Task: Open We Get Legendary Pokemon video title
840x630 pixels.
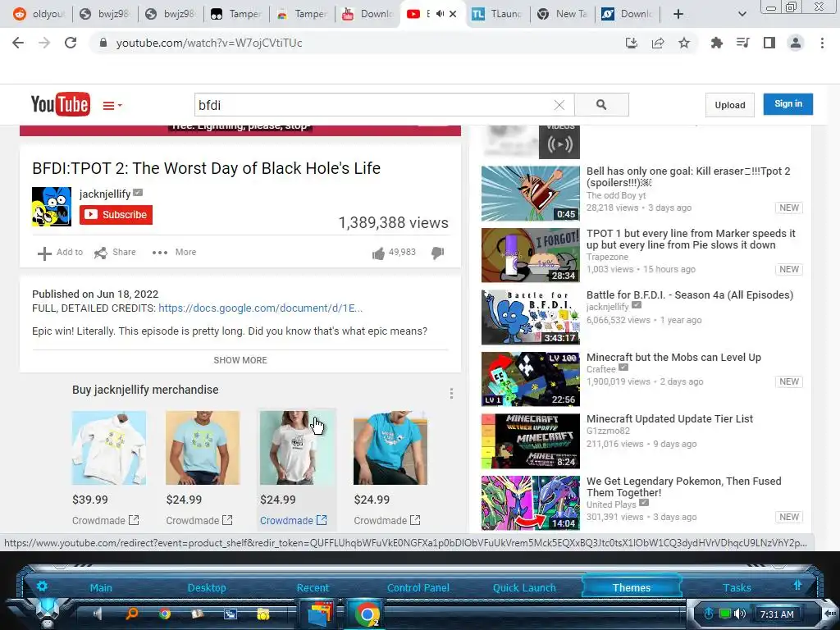Action: [x=683, y=487]
